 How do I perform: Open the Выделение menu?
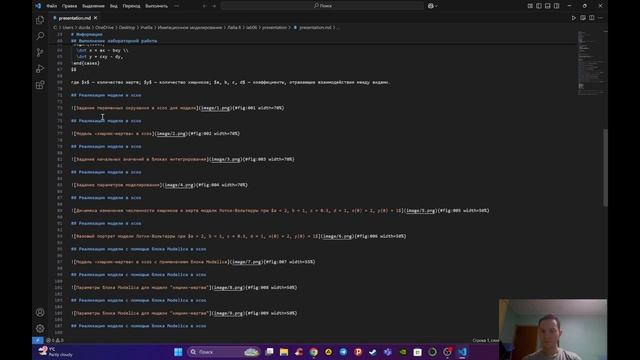point(93,6)
